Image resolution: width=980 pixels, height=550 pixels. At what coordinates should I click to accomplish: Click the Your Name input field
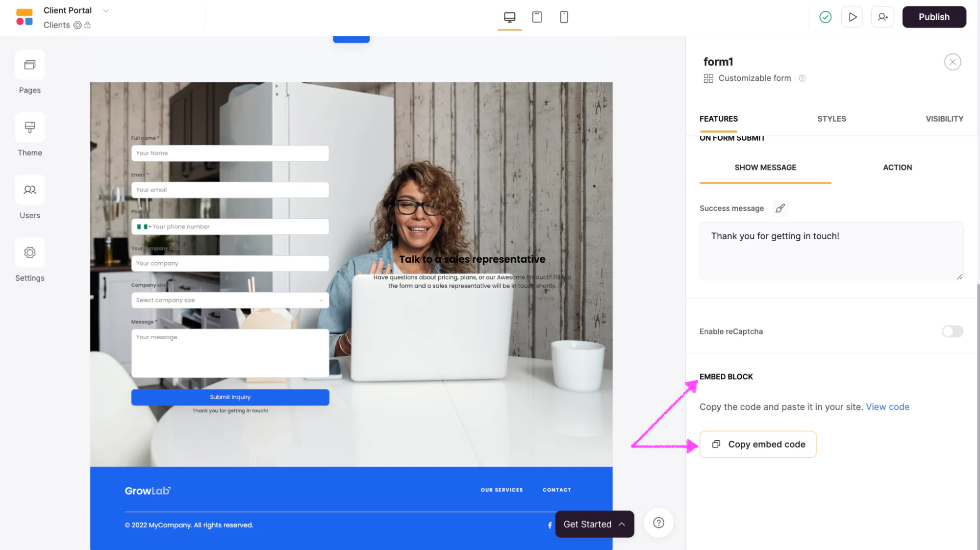pyautogui.click(x=230, y=153)
